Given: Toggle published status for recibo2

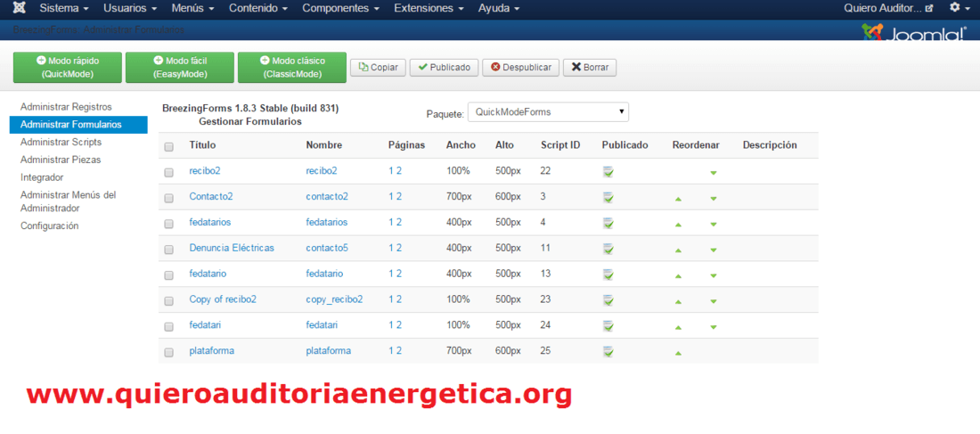Looking at the screenshot, I should (x=608, y=171).
